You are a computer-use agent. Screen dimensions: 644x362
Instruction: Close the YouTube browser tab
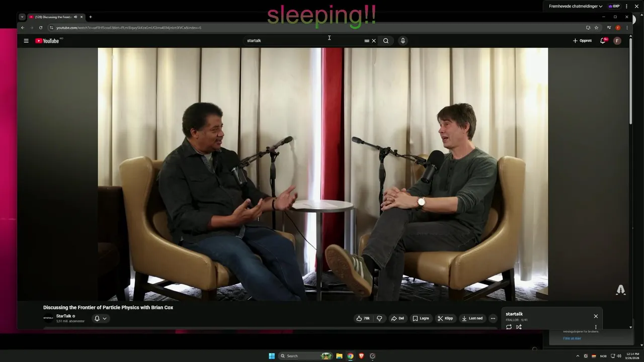pos(82,17)
